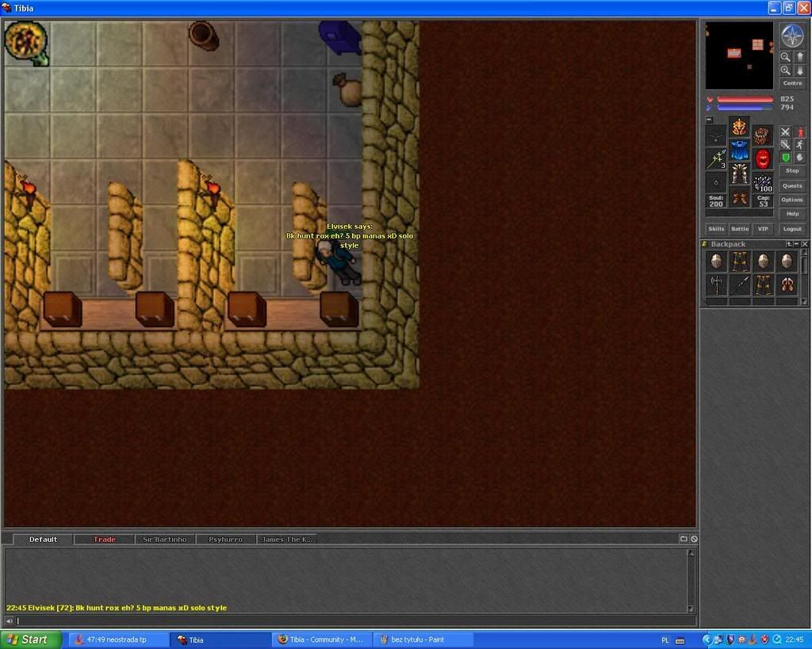Close the Backpack container
Viewport: 812px width, 649px height.
tap(804, 244)
